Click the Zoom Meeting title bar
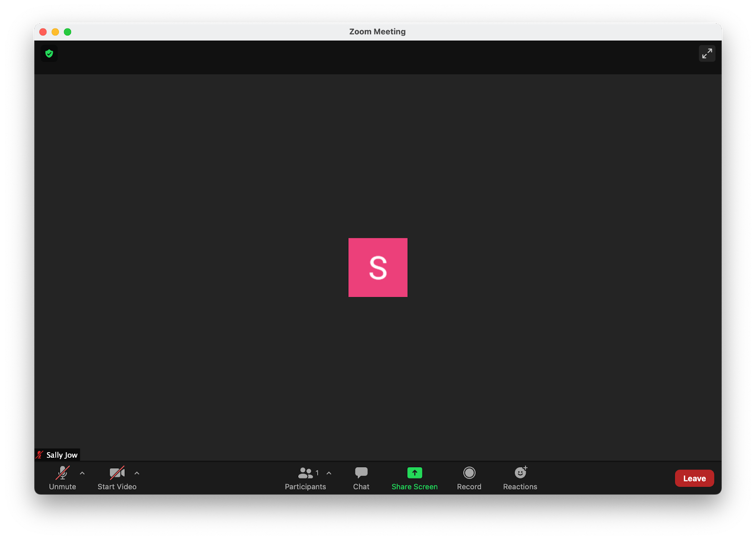 point(378,32)
